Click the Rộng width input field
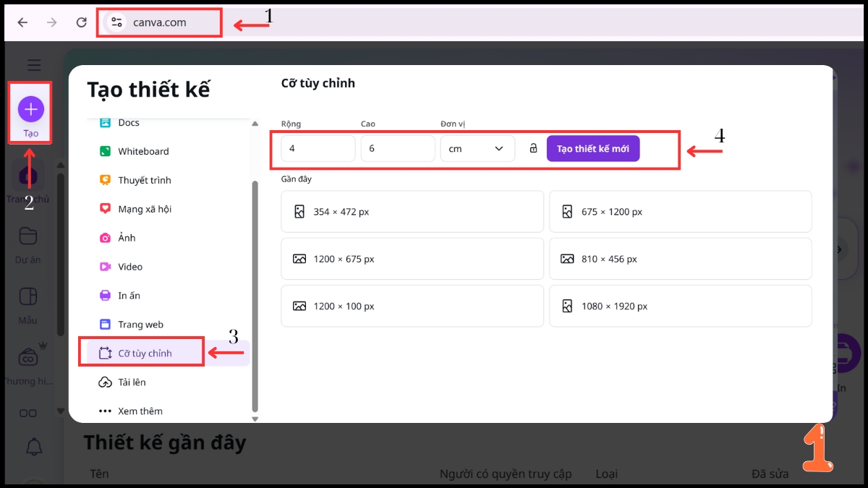Viewport: 868px width, 488px height. (318, 147)
